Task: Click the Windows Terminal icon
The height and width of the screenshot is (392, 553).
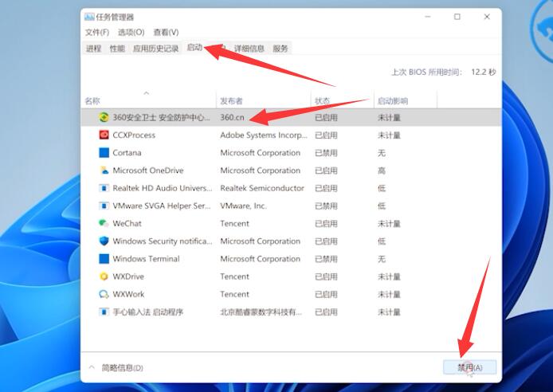Action: (x=104, y=259)
